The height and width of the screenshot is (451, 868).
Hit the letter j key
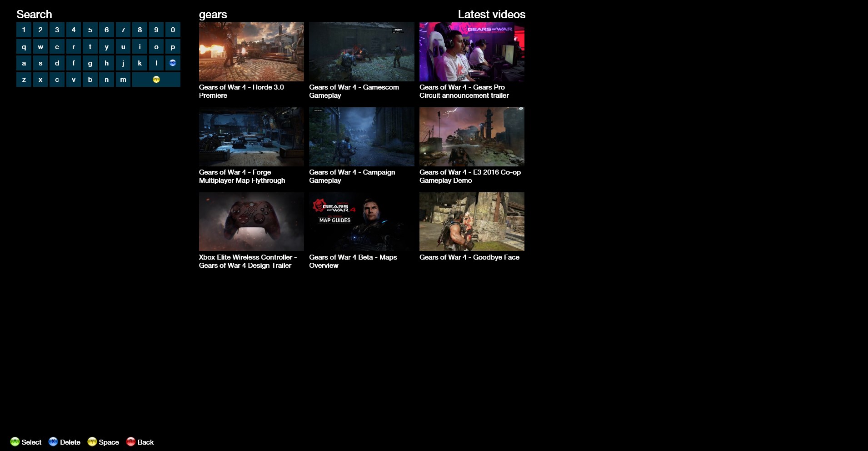[123, 63]
